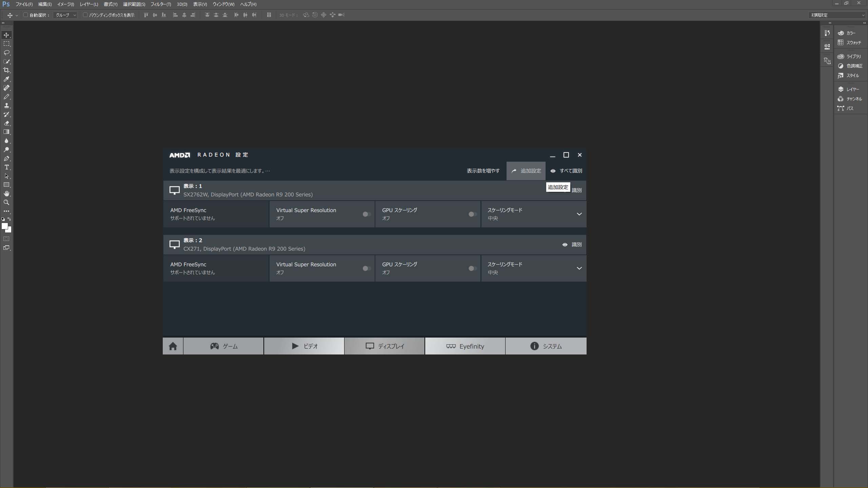This screenshot has width=868, height=488.
Task: Select the Move tool in Photoshop toolbar
Action: 6,35
